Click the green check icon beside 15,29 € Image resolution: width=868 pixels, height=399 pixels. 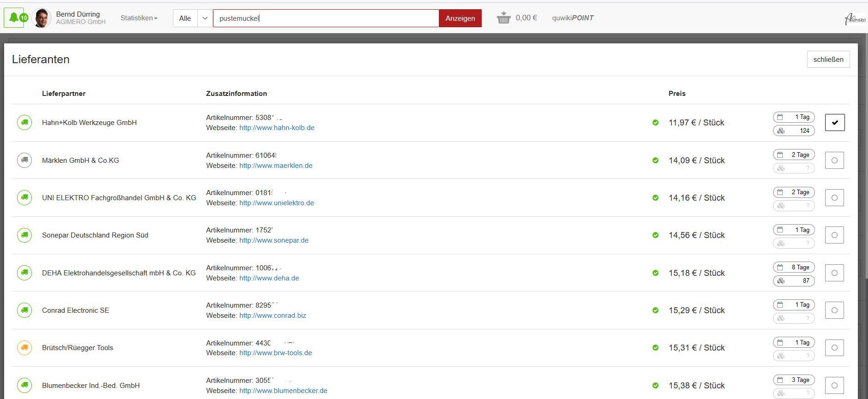tap(655, 310)
